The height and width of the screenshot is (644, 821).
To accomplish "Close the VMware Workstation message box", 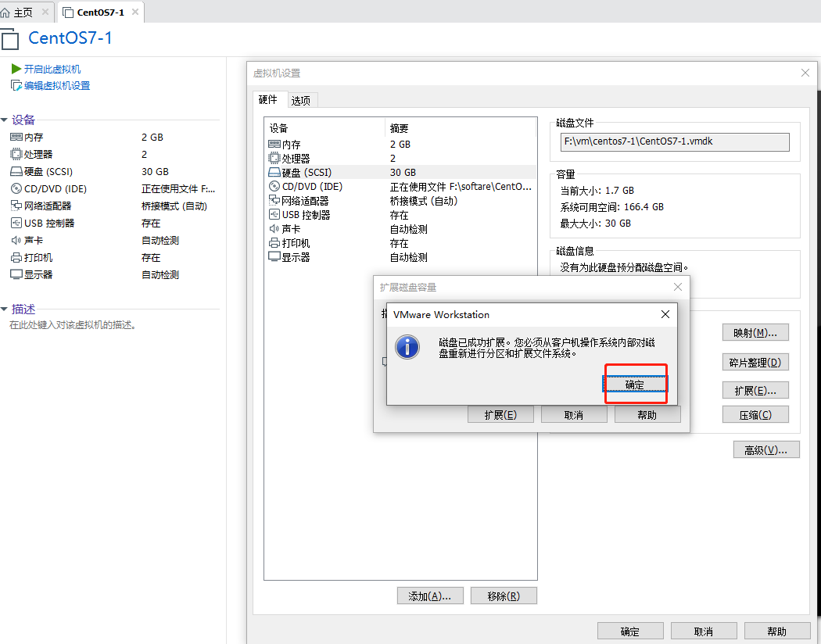I will (x=665, y=314).
